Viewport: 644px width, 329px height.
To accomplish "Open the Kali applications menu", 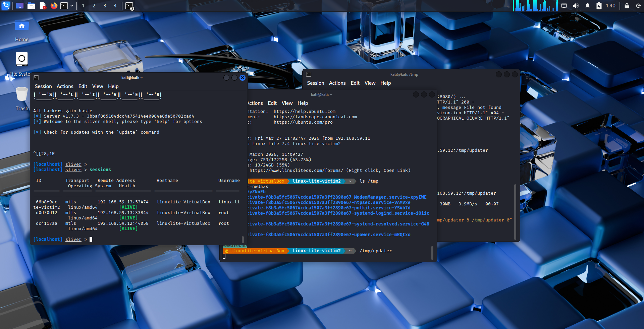I will [6, 5].
